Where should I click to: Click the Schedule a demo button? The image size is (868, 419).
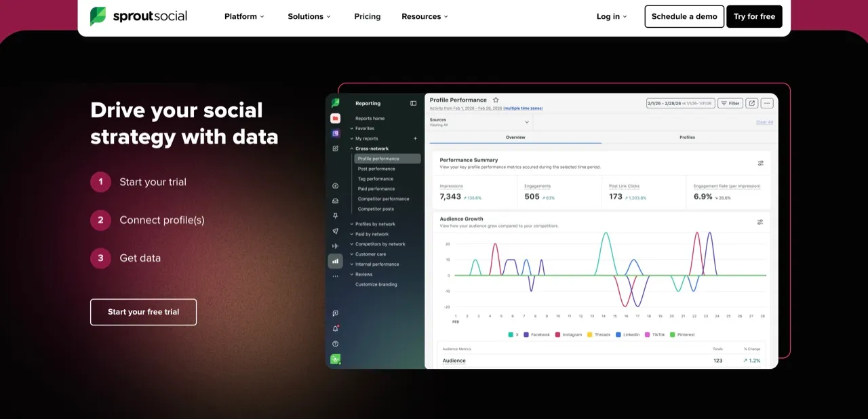coord(684,16)
